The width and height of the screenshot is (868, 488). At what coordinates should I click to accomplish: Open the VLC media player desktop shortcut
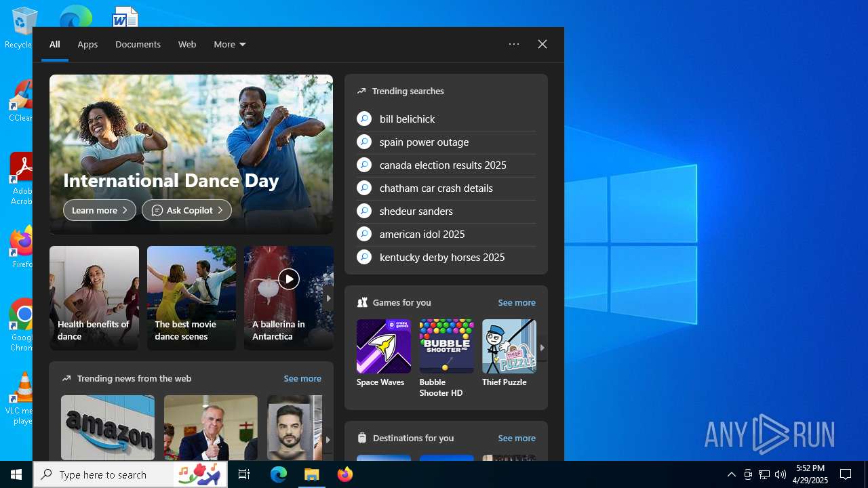pyautogui.click(x=20, y=399)
